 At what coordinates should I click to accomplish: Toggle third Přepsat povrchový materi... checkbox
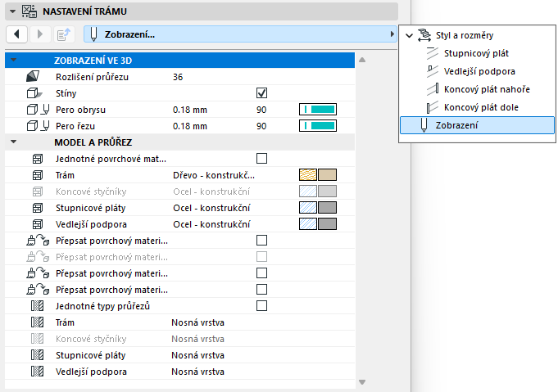261,273
